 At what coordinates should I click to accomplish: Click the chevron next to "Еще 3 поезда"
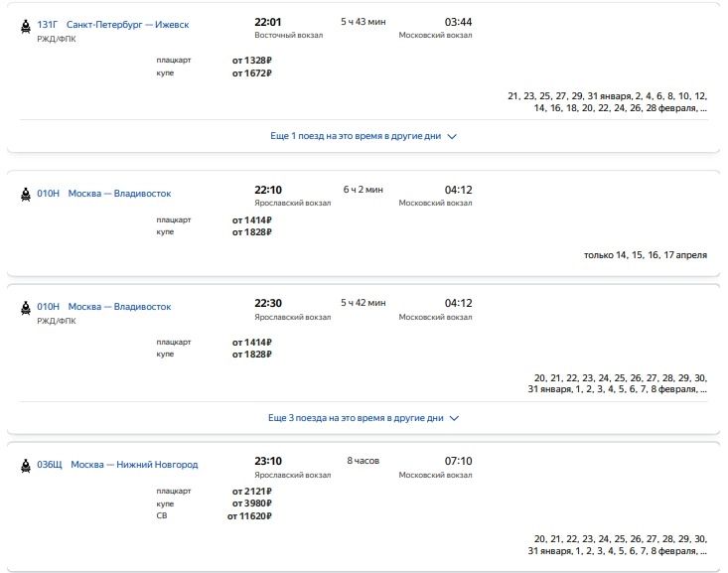pyautogui.click(x=454, y=419)
